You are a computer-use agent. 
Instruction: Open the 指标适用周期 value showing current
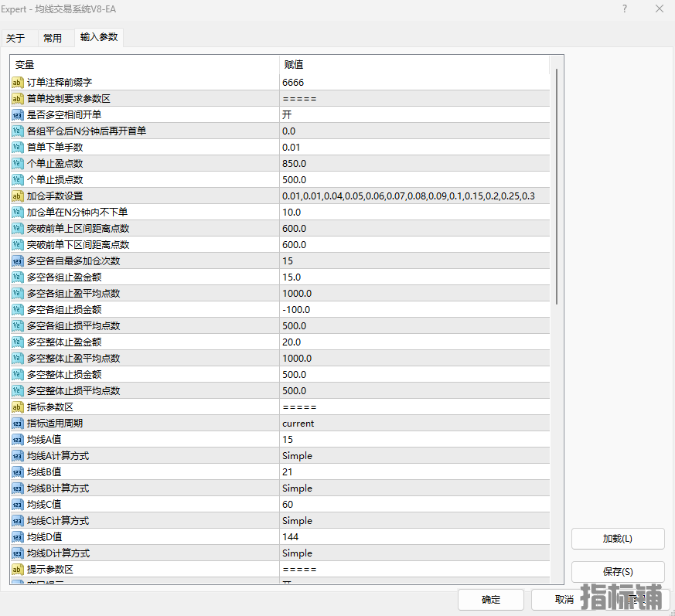(414, 424)
